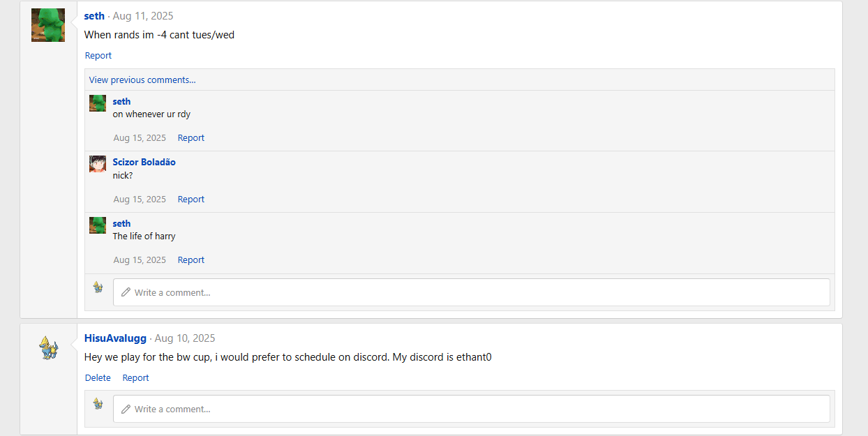This screenshot has height=436, width=868.
Task: Open seth's large green avatar
Action: (48, 25)
